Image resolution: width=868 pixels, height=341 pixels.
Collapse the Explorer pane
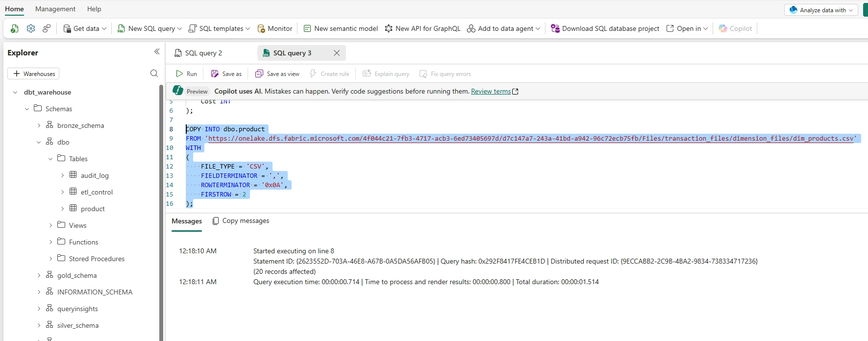157,52
